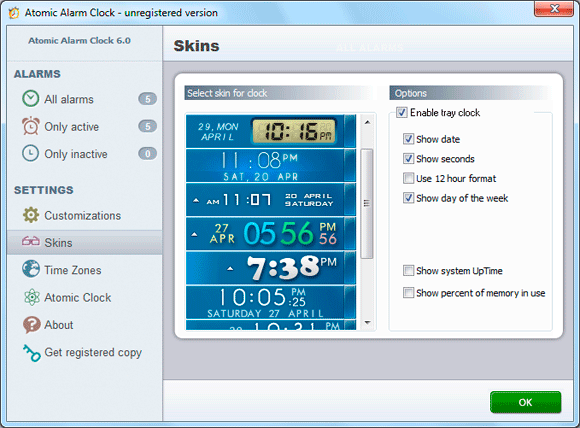Click the Only inactive blue clock icon
Image resolution: width=580 pixels, height=428 pixels.
(x=30, y=153)
